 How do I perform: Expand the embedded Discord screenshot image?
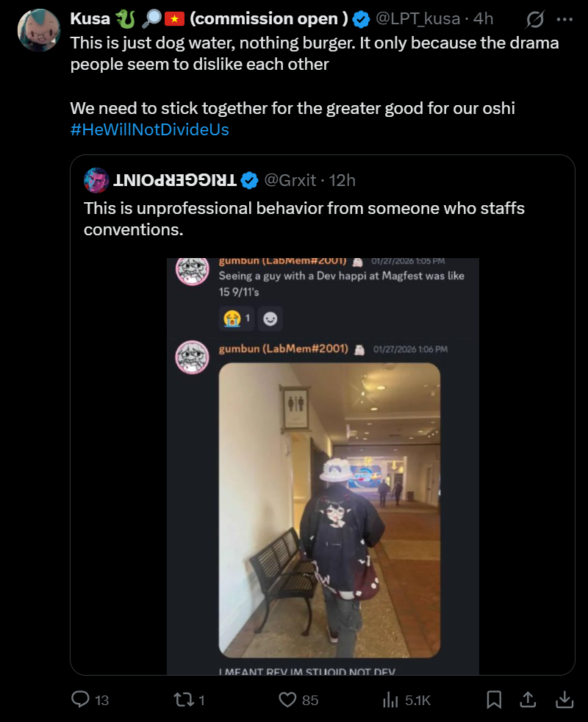tap(323, 466)
